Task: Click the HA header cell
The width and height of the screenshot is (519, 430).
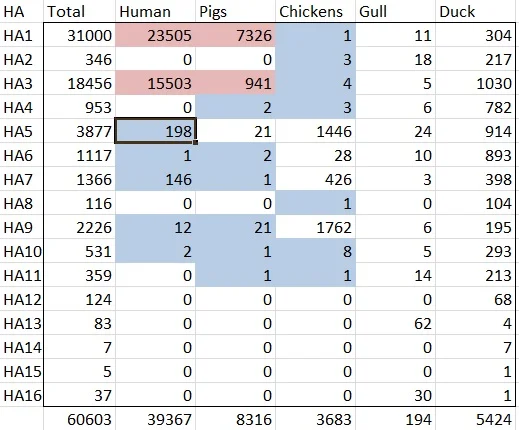Action: click(22, 11)
